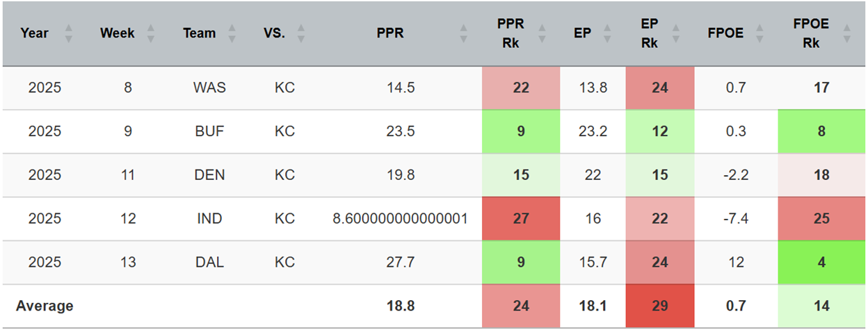Click the Year column sort arrows

pyautogui.click(x=68, y=33)
